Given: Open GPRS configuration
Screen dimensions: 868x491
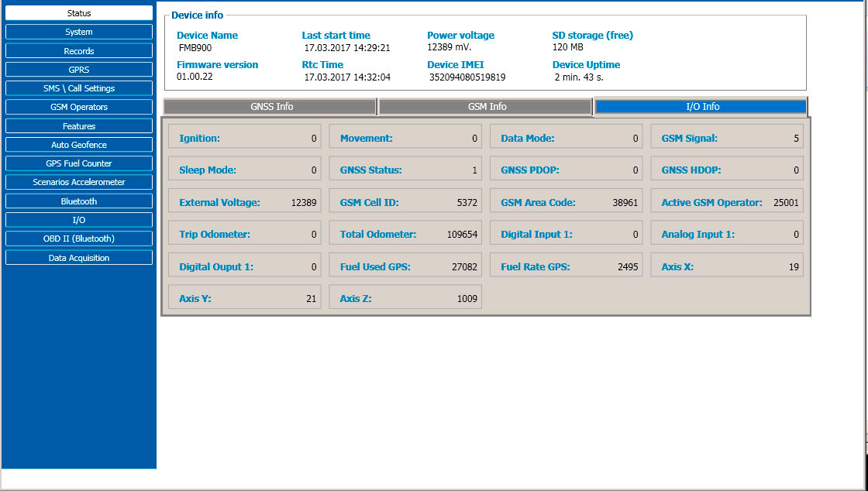Looking at the screenshot, I should click(x=78, y=70).
